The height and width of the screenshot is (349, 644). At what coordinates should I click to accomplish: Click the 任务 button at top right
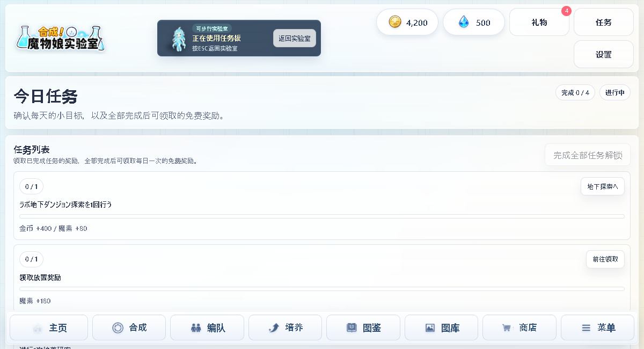(604, 22)
